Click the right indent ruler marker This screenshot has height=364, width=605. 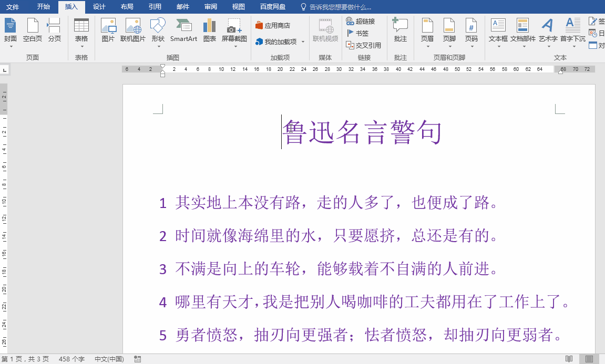coord(561,72)
